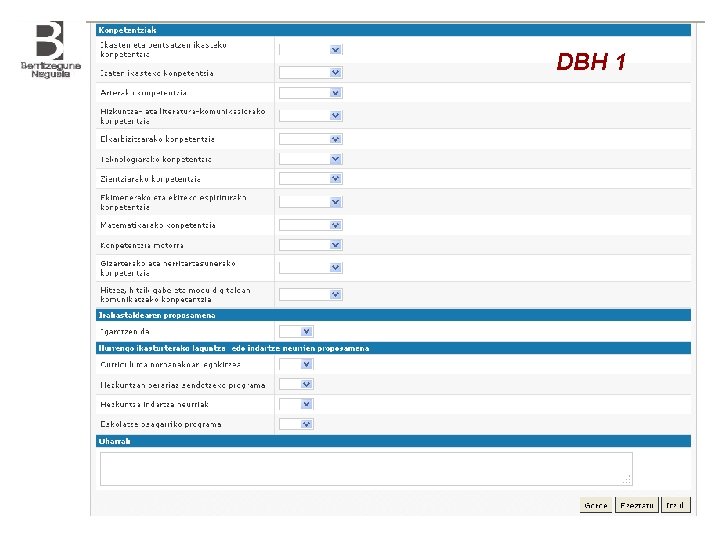Expand the Zientziarako konpetentzia dropdown
Viewport: 720px width, 540px height.
(x=311, y=179)
